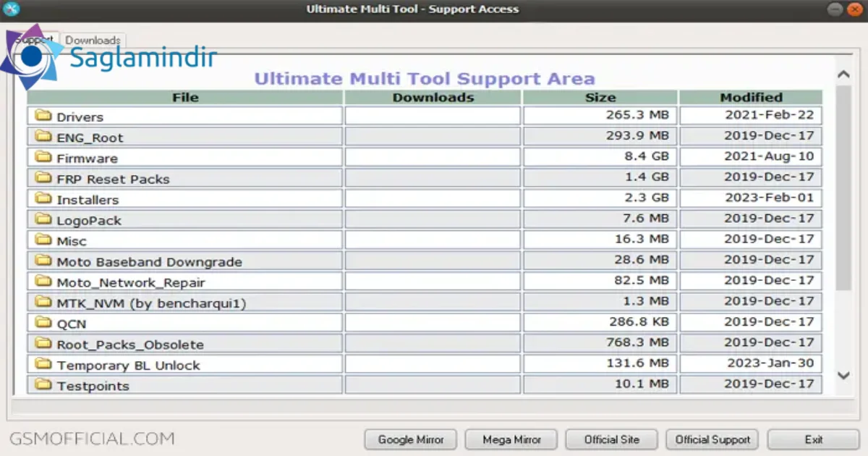Click the 2023-Feb-01 modified date
The height and width of the screenshot is (456, 868).
pyautogui.click(x=769, y=198)
